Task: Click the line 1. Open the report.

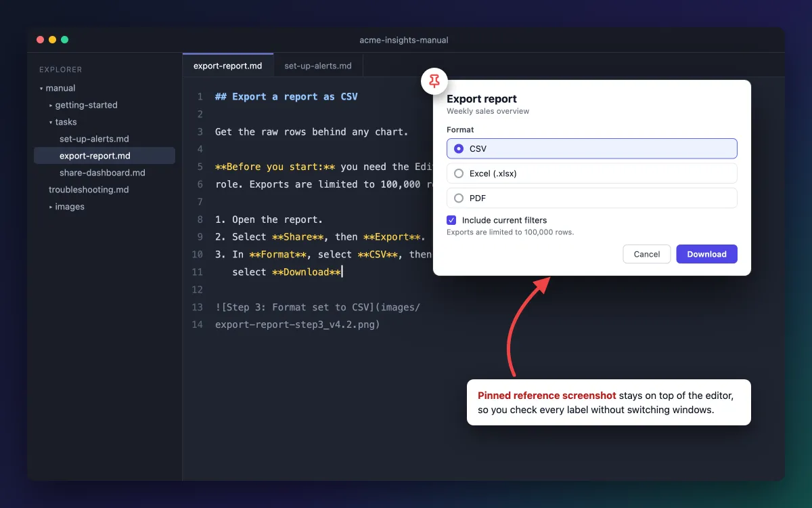Action: pyautogui.click(x=269, y=219)
